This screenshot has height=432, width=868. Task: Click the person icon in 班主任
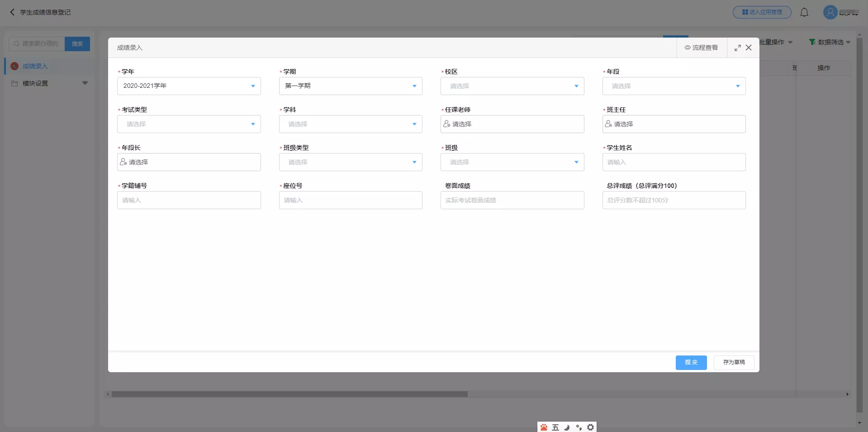(608, 124)
